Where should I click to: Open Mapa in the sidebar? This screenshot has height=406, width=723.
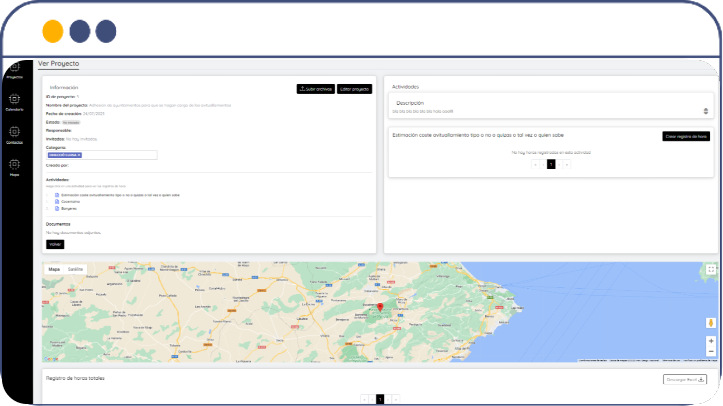click(x=15, y=168)
